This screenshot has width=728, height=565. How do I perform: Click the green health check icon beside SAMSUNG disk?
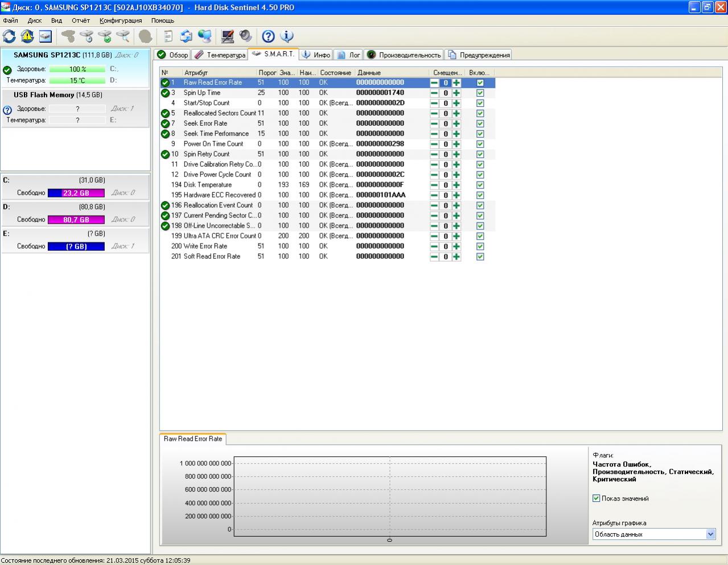[7, 70]
